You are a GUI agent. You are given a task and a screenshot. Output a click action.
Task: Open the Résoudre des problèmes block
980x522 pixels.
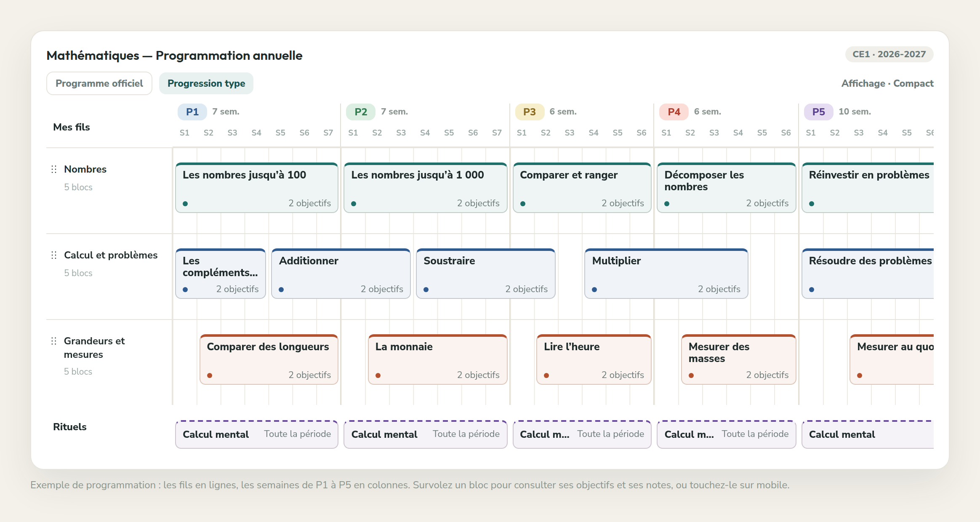[868, 274]
